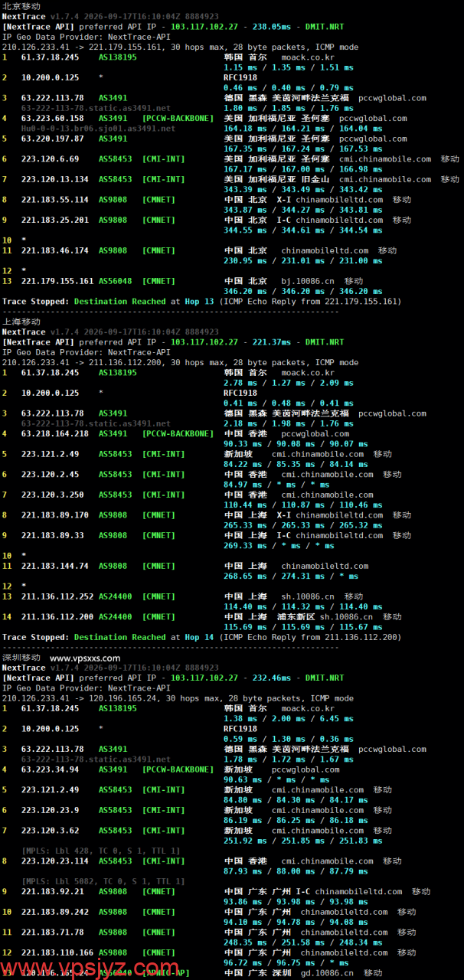The height and width of the screenshot is (980, 464).
Task: Select hop IP 221.183.144.74
Action: pyautogui.click(x=55, y=566)
